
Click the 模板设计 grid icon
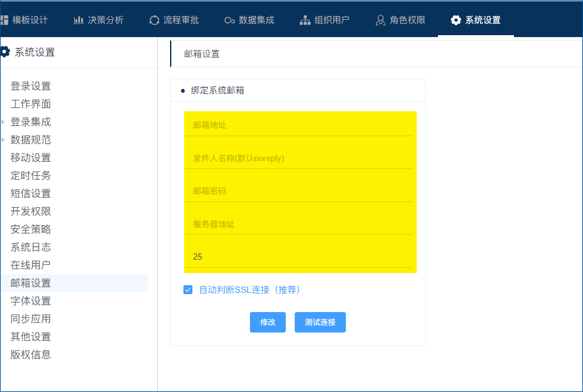pos(4,20)
